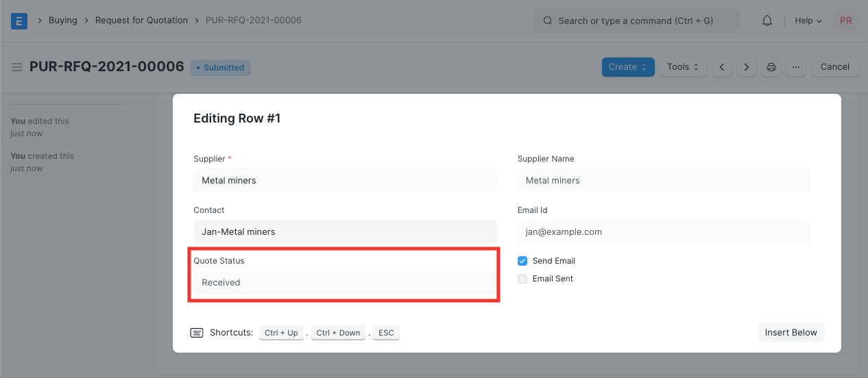Click the print icon button
Screen dimensions: 868x378
click(771, 67)
